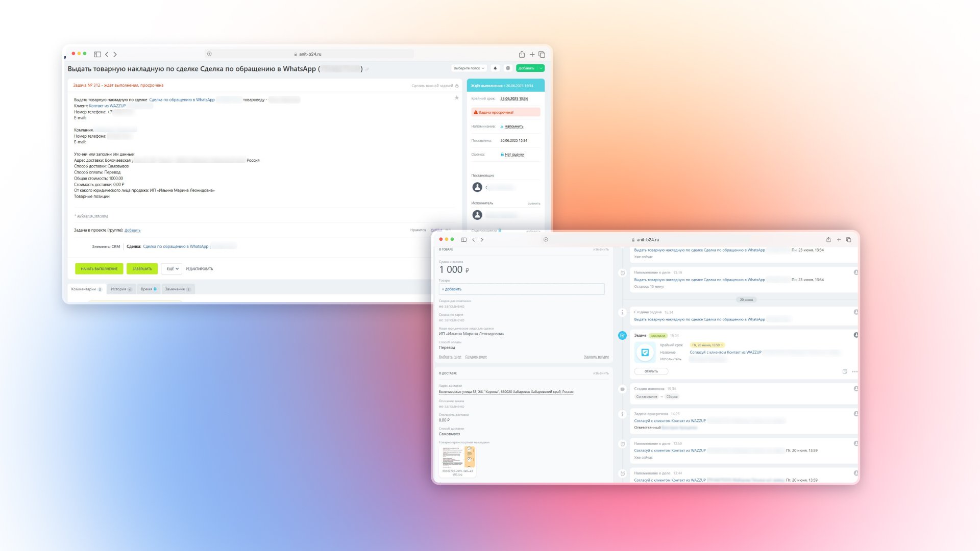Expand the Выберите поток dropdown
This screenshot has height=551, width=980.
(469, 68)
